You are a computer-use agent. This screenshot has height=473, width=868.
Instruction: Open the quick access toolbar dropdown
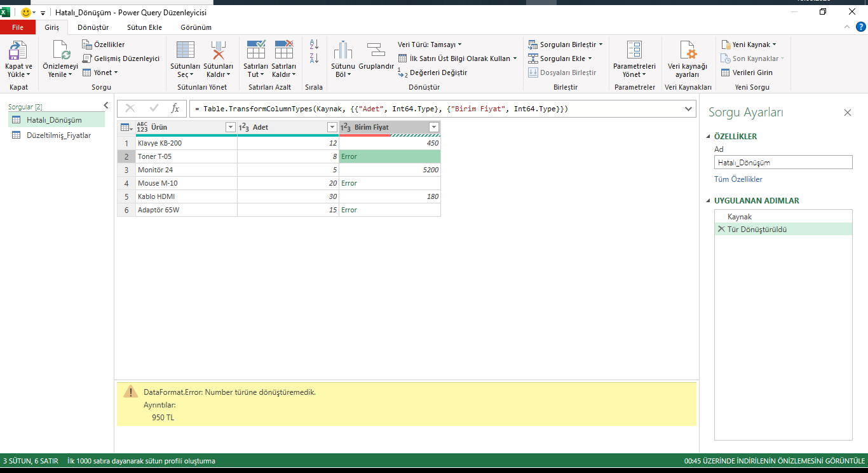click(43, 13)
